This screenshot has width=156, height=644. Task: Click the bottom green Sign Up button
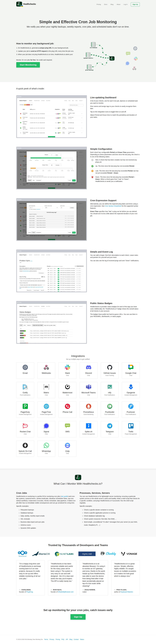pyautogui.click(x=78, y=617)
